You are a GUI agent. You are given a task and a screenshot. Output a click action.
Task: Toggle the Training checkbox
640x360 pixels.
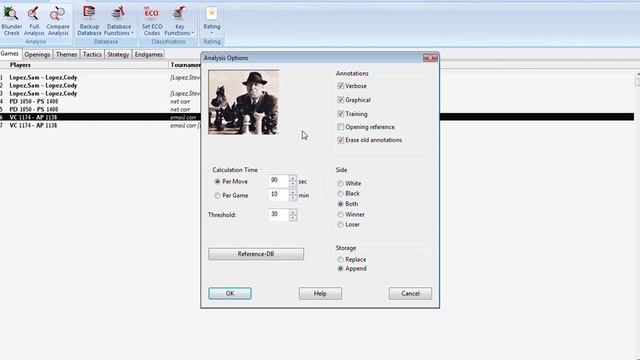[340, 114]
